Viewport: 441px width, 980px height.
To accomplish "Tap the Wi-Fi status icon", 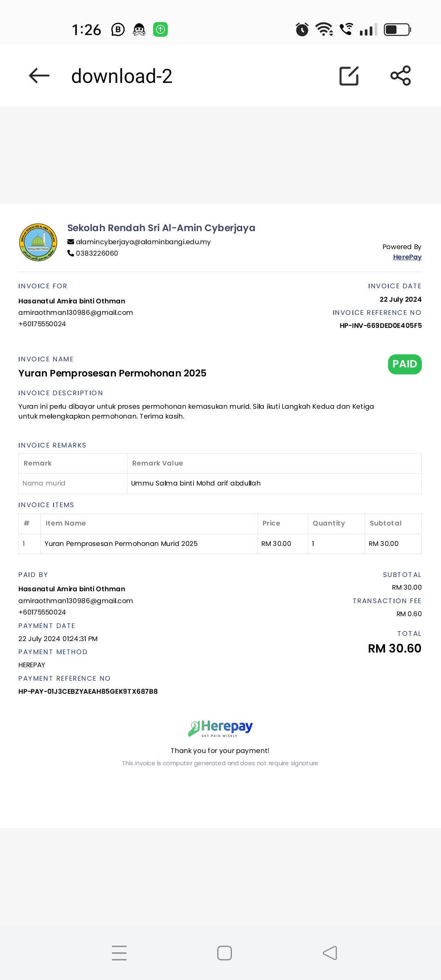I will 324,29.
